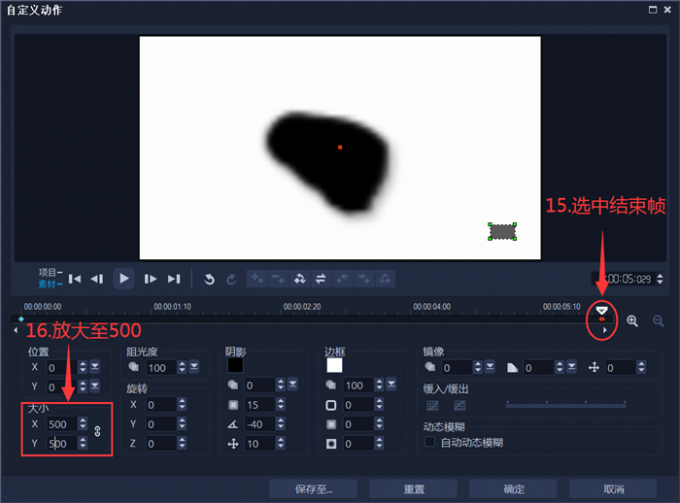Close the 自定义动作 dialog
Viewport: 680px width, 503px height.
click(667, 10)
